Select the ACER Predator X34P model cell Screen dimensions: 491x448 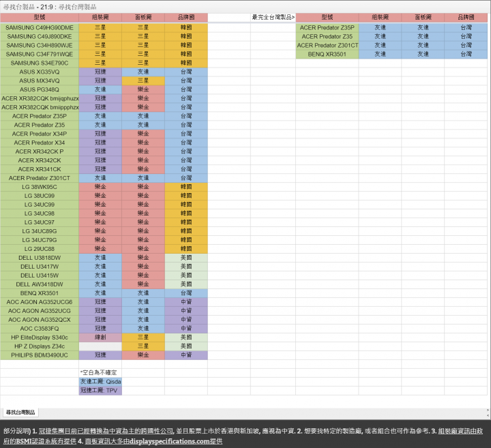click(40, 134)
